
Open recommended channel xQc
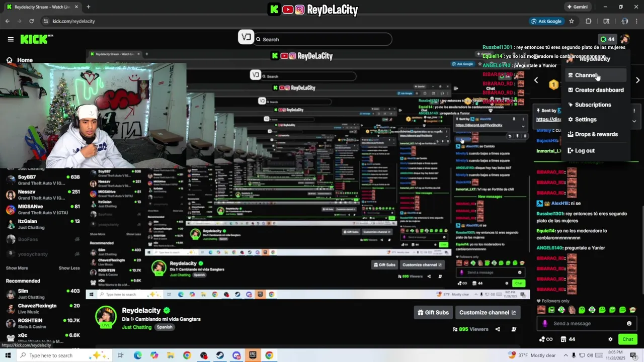(43, 338)
